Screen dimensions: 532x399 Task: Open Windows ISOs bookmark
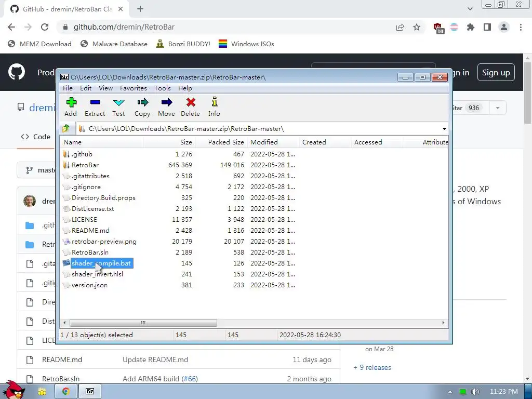246,44
